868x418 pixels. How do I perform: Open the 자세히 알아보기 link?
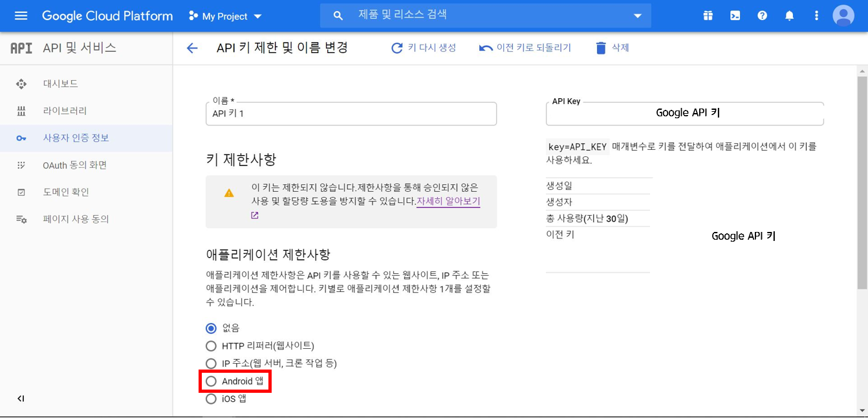448,202
